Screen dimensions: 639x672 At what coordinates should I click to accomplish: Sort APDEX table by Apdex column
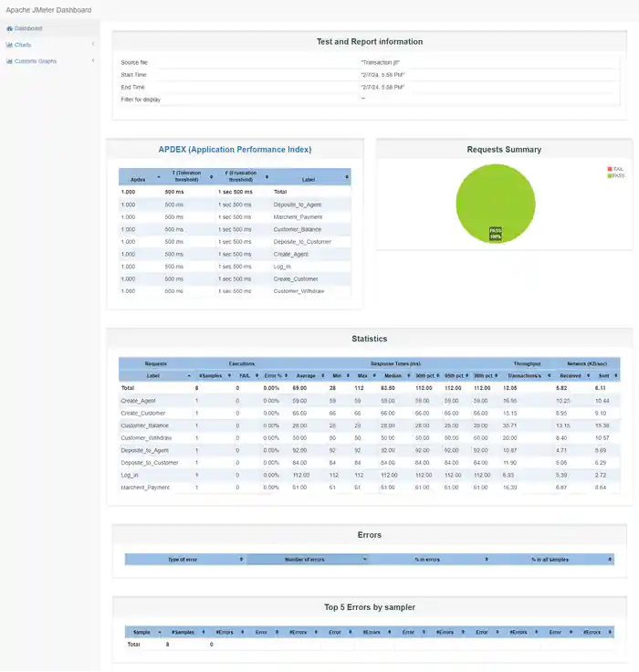click(141, 176)
